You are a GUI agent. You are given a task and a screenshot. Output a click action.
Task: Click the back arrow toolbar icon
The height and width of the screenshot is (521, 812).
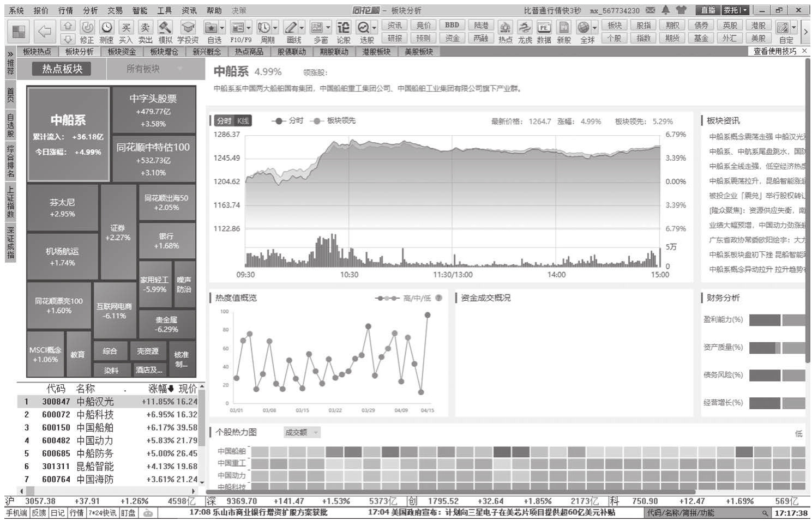pos(44,32)
